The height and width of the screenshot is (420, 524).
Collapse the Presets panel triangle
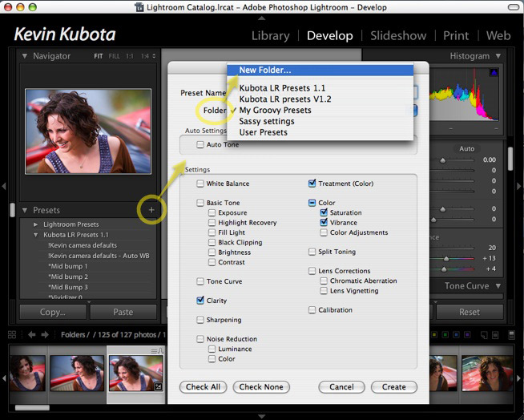point(25,210)
